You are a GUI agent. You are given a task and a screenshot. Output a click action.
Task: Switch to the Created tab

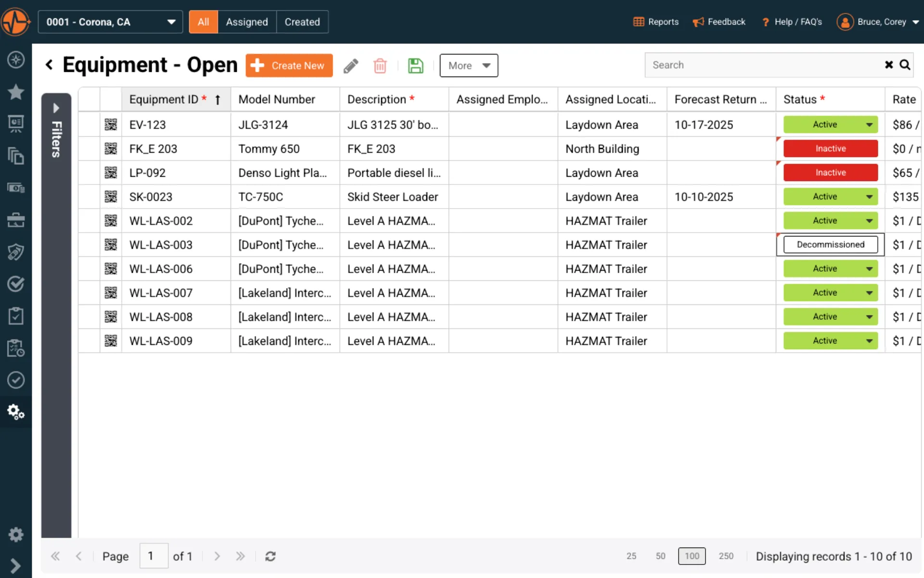302,22
